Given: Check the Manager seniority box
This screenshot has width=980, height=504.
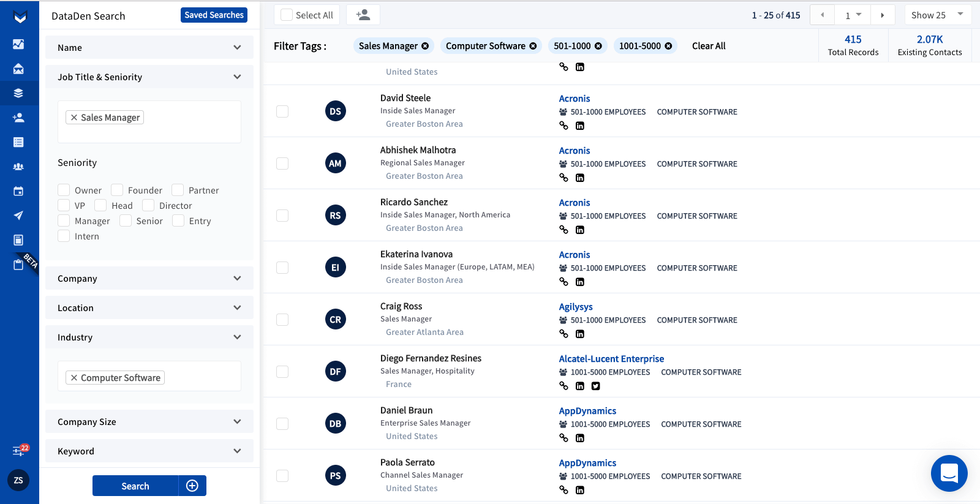Looking at the screenshot, I should coord(64,220).
